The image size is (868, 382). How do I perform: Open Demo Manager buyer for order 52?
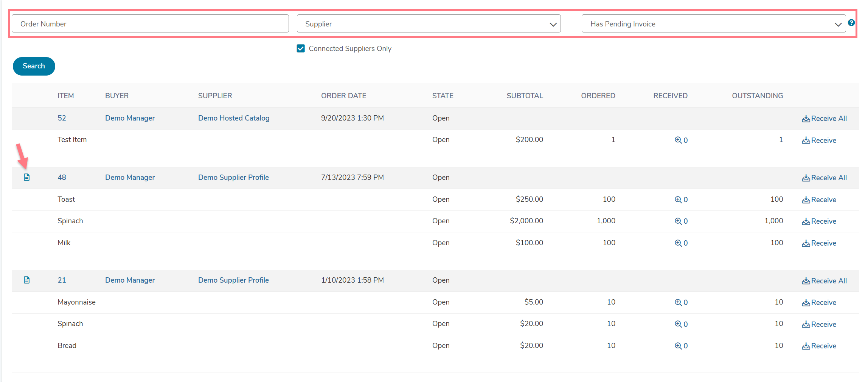point(130,118)
